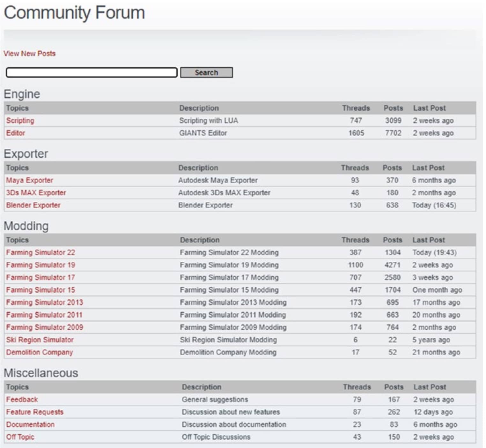Click the 'Demolition Company Modding' description
486x448 pixels.
click(228, 352)
